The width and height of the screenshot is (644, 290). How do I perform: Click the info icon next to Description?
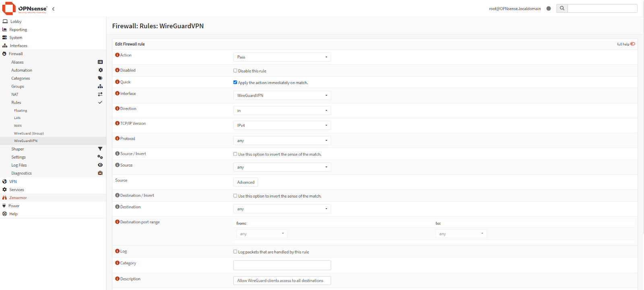pos(118,279)
